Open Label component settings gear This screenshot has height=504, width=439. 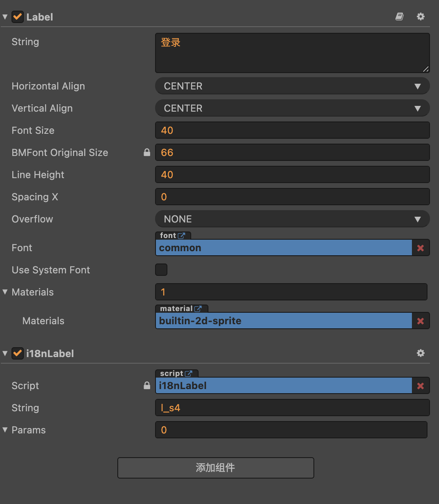click(x=421, y=16)
